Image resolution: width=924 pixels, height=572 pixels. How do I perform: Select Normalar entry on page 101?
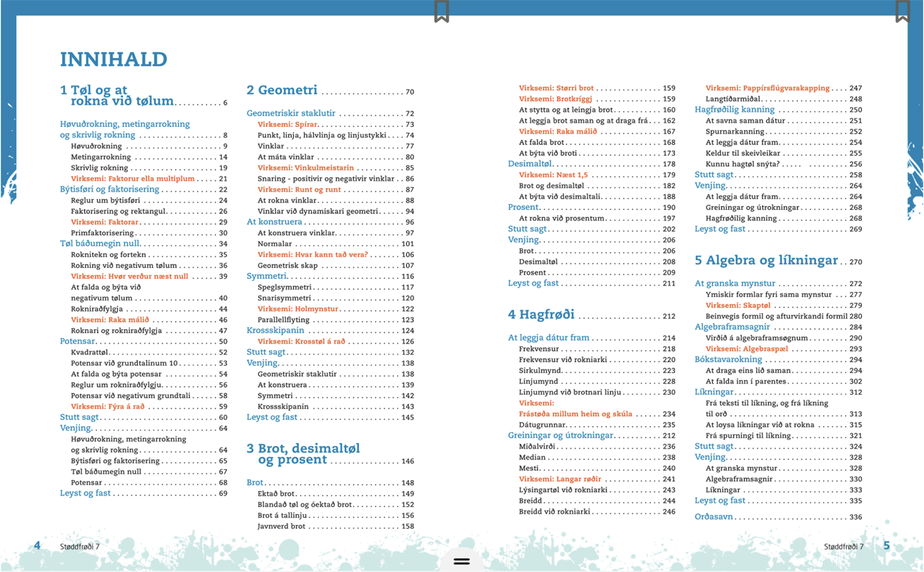point(336,243)
